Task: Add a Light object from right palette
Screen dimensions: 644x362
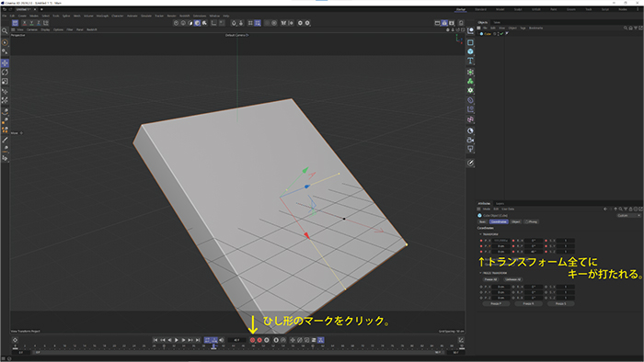Action: pos(470,149)
